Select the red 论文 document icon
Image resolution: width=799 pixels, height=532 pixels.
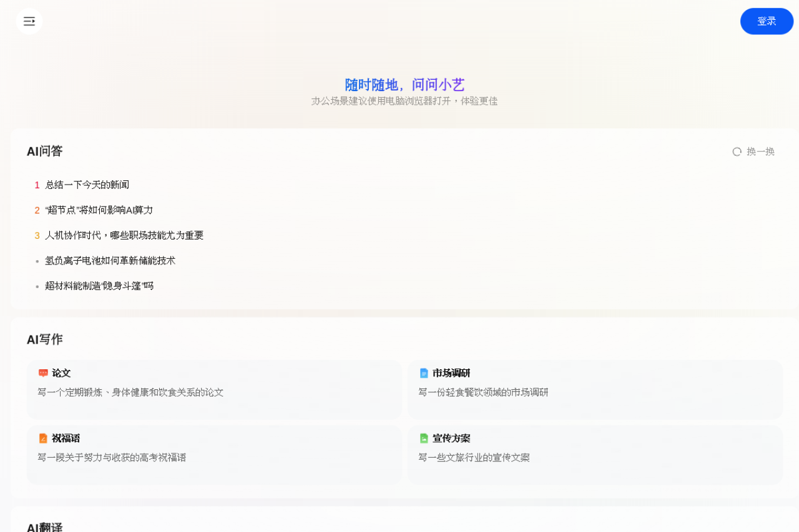(43, 372)
